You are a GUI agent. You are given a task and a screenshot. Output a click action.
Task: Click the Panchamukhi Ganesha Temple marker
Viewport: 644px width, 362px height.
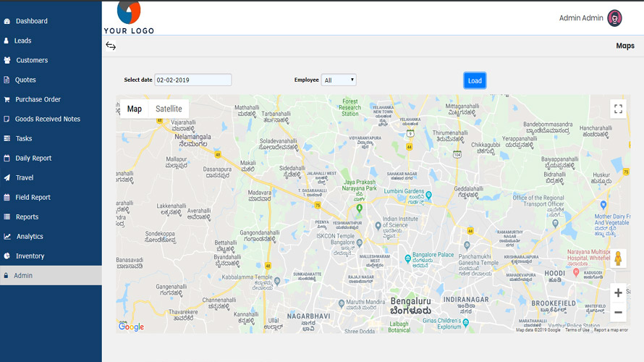click(x=467, y=245)
